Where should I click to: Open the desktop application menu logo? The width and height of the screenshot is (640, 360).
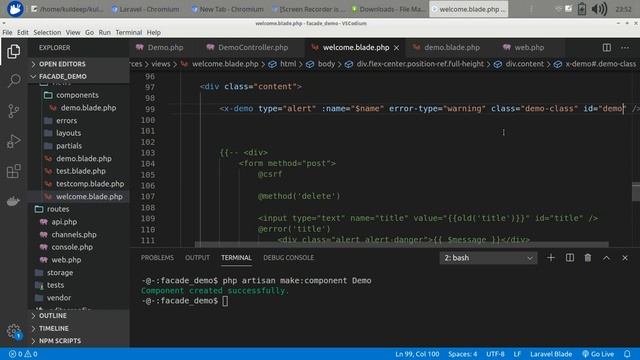coord(15,9)
